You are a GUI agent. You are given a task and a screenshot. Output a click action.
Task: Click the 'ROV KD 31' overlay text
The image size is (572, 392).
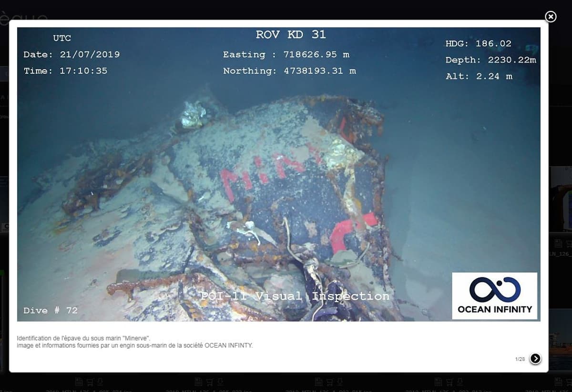291,34
